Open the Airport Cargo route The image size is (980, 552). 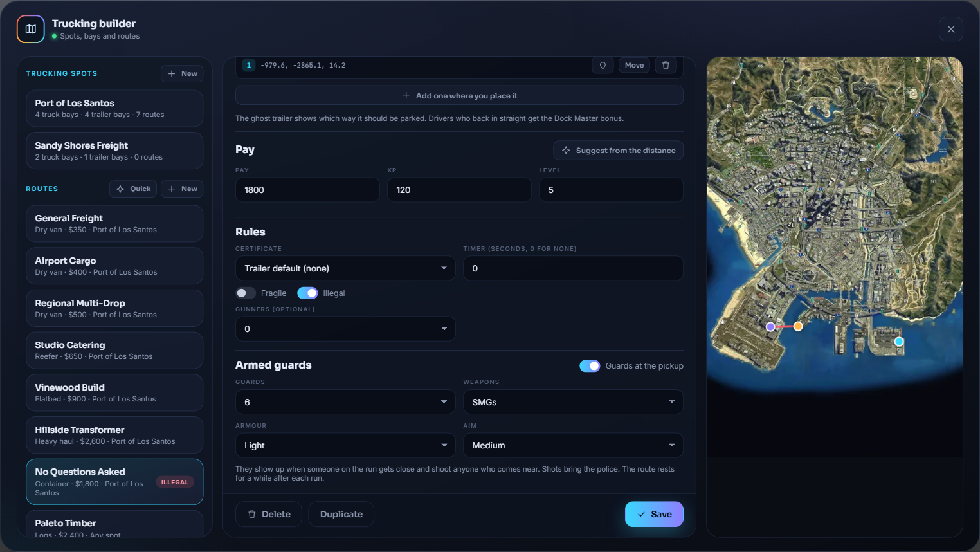114,266
